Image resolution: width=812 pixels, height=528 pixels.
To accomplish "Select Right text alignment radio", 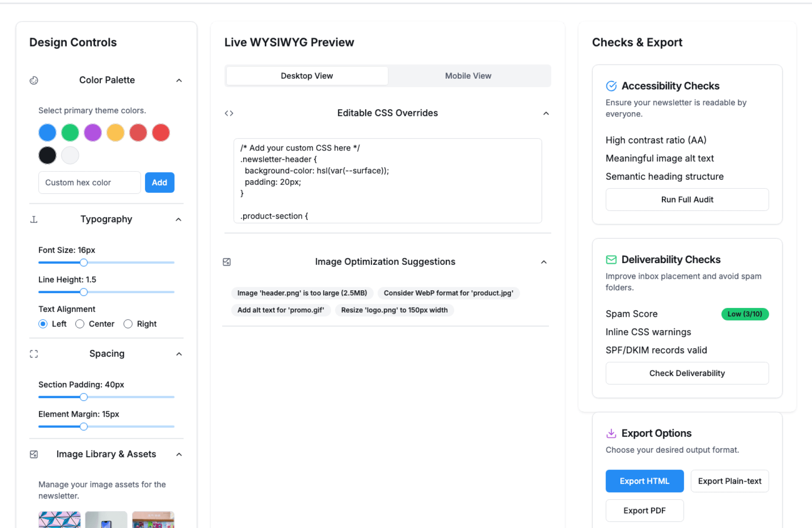I will 128,324.
